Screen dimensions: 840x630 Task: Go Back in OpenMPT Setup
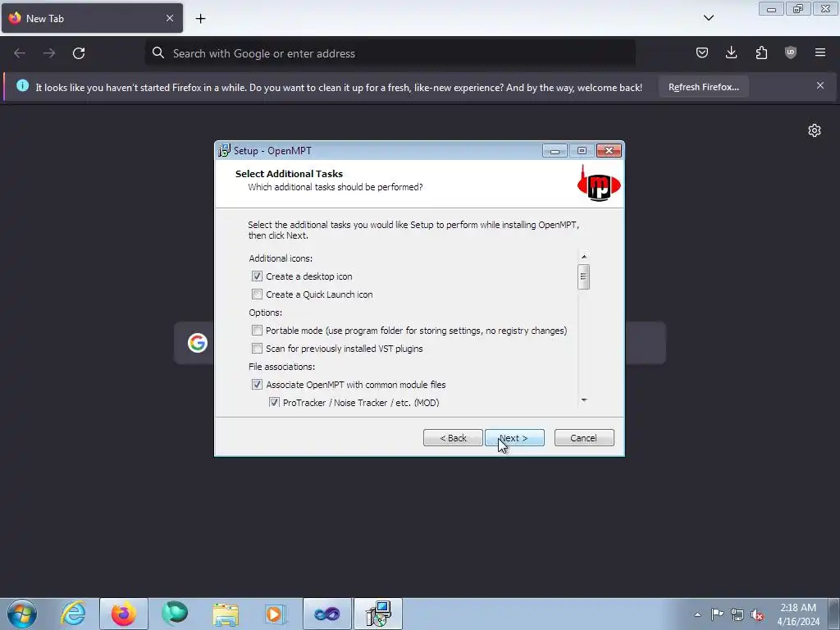pos(453,438)
